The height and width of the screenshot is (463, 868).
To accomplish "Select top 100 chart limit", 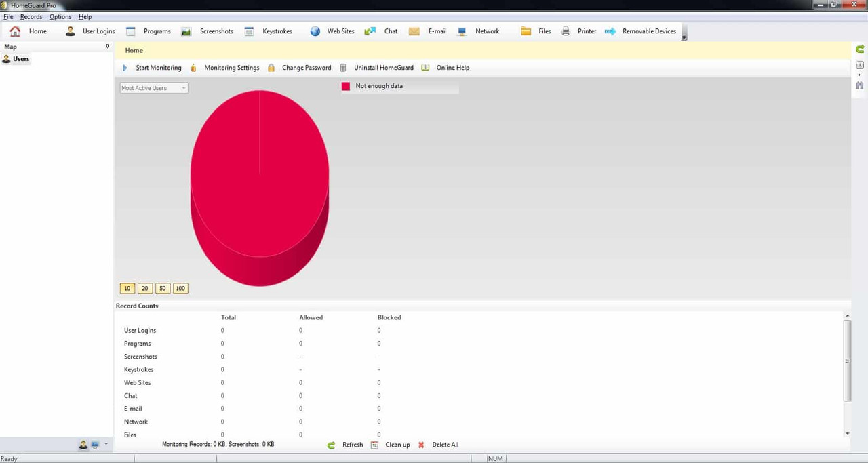I will pyautogui.click(x=180, y=288).
